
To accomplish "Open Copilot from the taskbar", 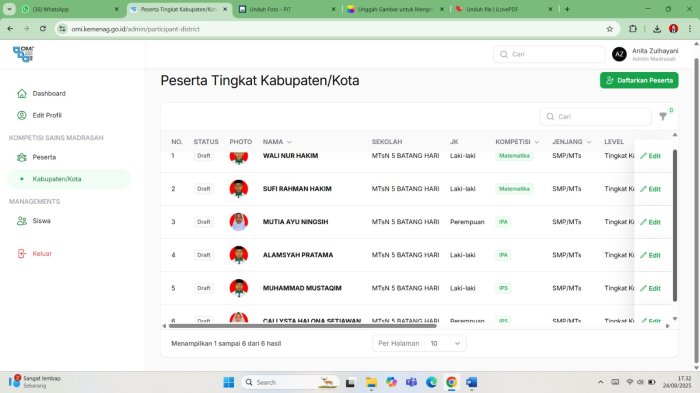I will pos(392,382).
